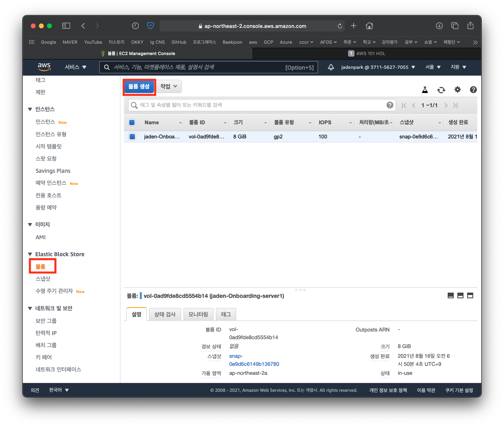Minimize the details panel layout icon
Screen dimensions: 504x427
[451, 295]
